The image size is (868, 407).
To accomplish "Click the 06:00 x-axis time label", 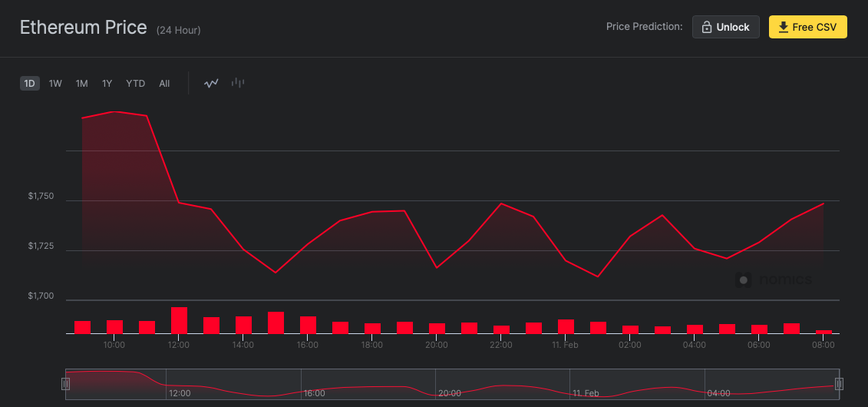I will [759, 345].
